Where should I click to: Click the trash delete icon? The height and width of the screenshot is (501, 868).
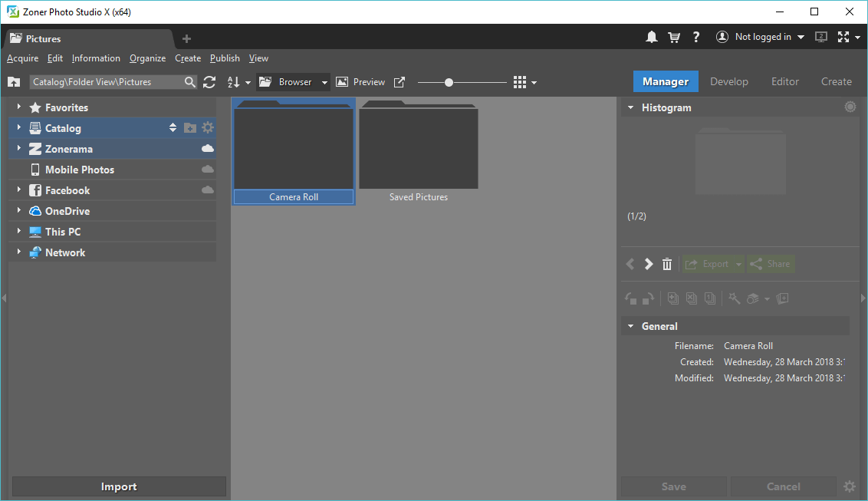pos(667,264)
